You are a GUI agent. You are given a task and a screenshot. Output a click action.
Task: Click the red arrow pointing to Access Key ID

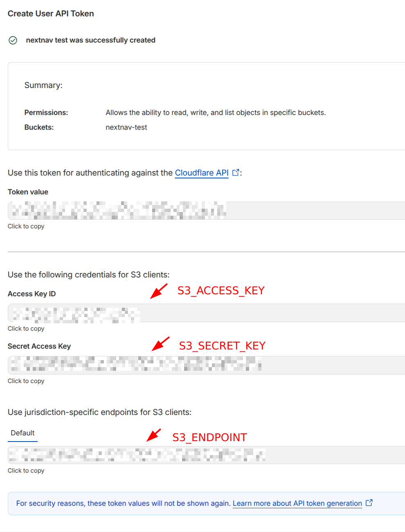(x=159, y=291)
